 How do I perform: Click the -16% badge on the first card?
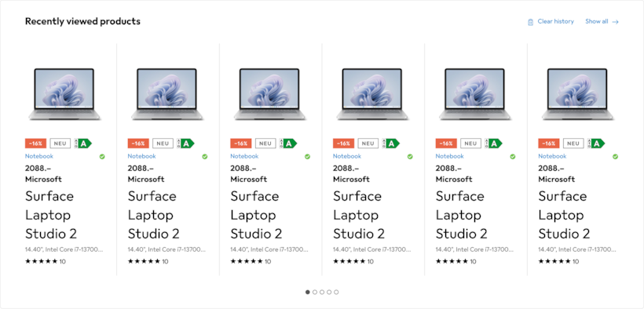point(35,144)
